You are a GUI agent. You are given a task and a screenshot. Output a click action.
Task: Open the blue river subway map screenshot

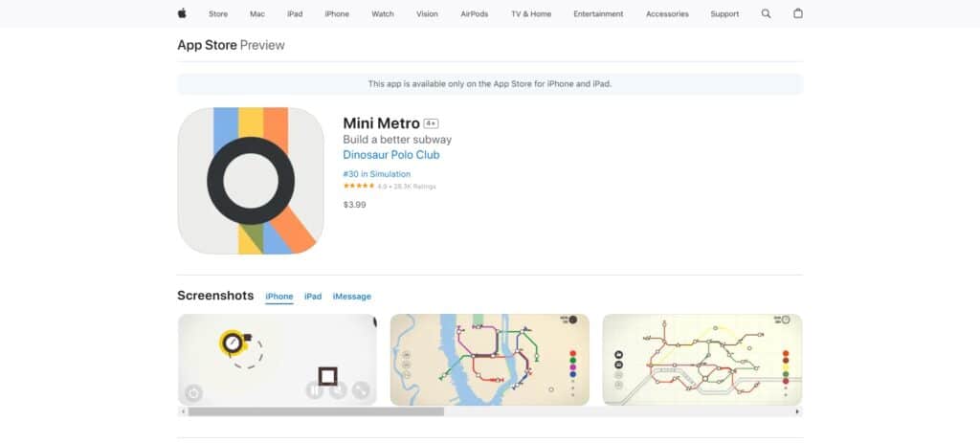point(489,359)
